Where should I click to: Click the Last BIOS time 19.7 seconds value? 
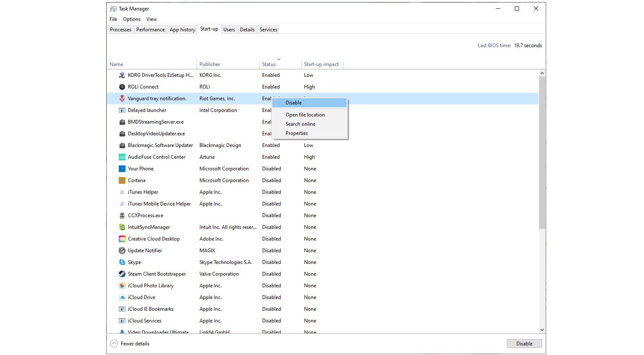(528, 46)
